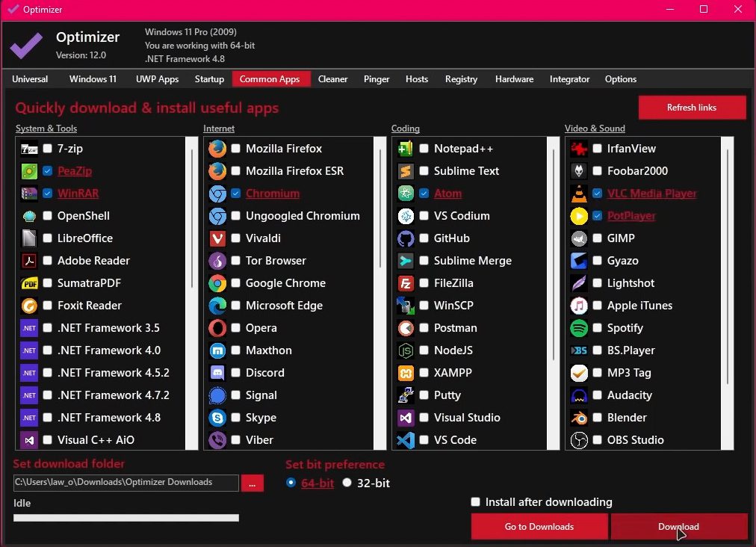The width and height of the screenshot is (756, 547).
Task: Click the WinRAR app icon
Action: [29, 194]
